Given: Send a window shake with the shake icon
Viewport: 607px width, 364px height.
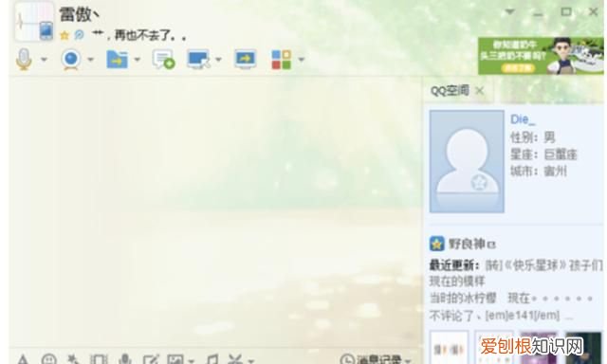Looking at the screenshot, I should tap(99, 360).
